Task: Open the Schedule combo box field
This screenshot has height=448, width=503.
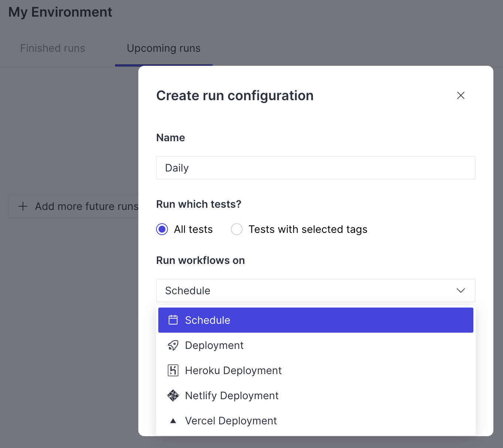Action: coord(303,291)
